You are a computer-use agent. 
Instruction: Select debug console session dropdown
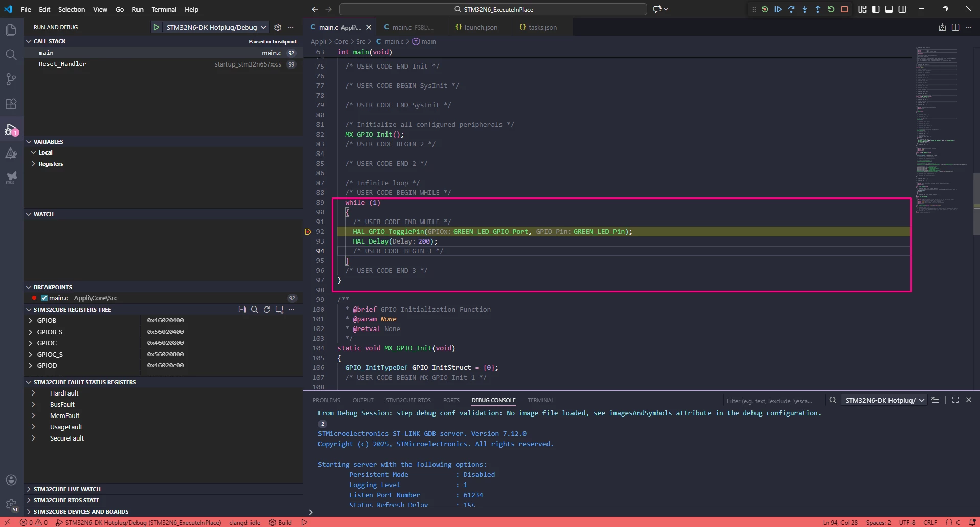coord(884,400)
